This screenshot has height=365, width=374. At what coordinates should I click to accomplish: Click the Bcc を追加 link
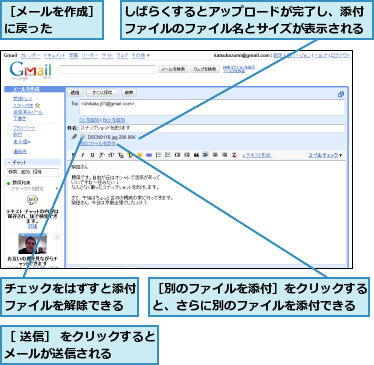pyautogui.click(x=114, y=120)
